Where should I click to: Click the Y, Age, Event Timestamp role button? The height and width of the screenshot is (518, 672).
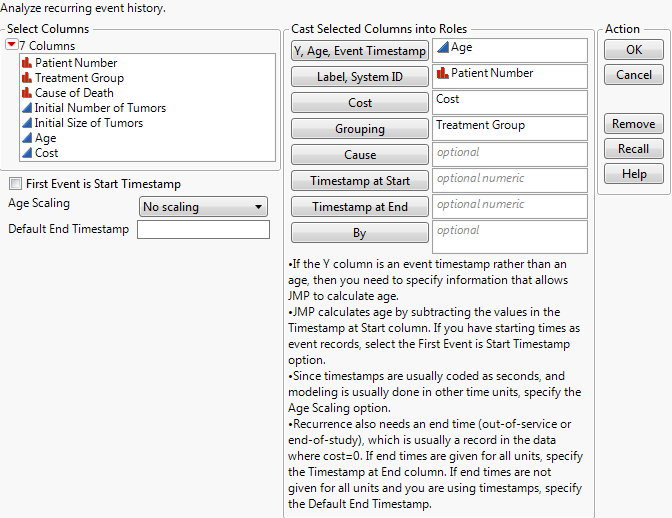click(360, 51)
